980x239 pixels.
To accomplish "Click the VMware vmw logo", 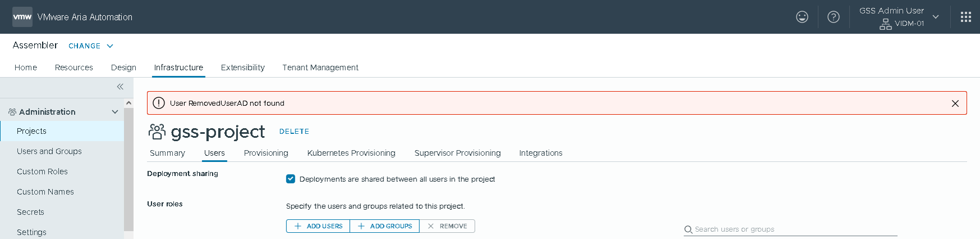I will [x=22, y=17].
